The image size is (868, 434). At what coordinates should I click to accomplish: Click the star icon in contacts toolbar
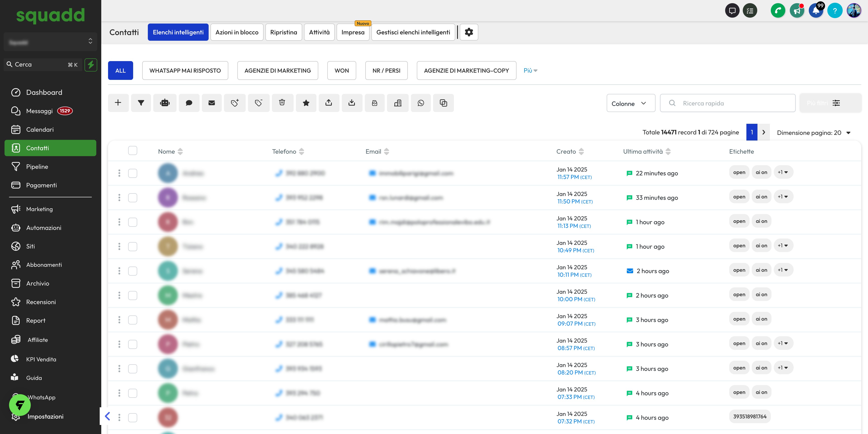[306, 103]
